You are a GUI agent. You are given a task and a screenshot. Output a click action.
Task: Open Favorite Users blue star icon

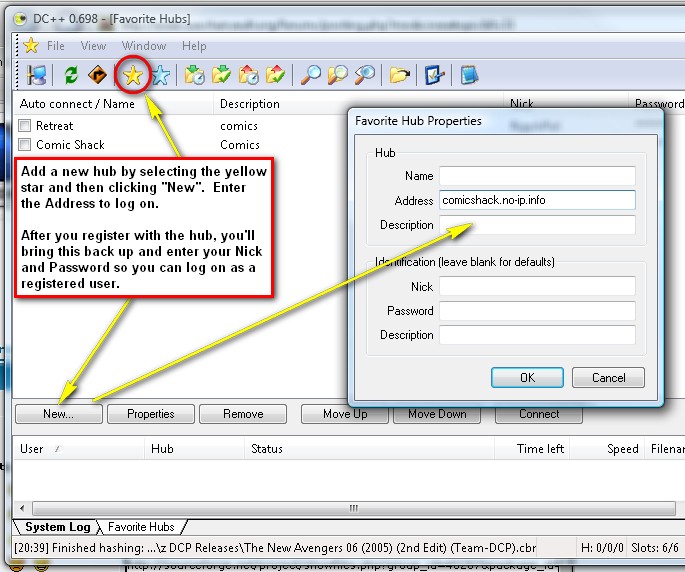160,75
